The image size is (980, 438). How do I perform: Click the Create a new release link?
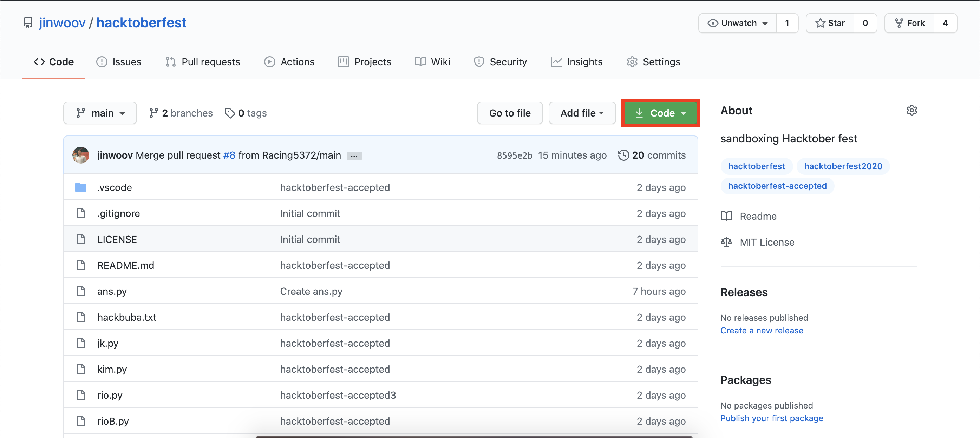762,330
